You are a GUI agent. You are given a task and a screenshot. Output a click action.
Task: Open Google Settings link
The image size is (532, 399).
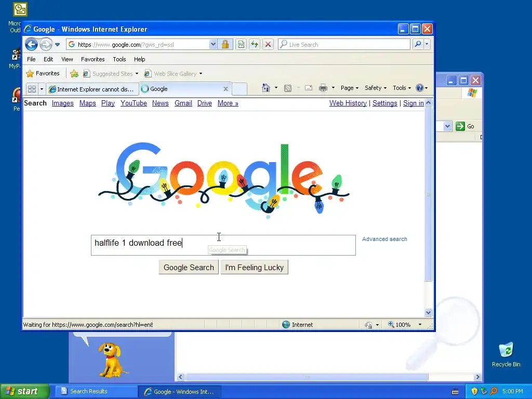point(385,103)
